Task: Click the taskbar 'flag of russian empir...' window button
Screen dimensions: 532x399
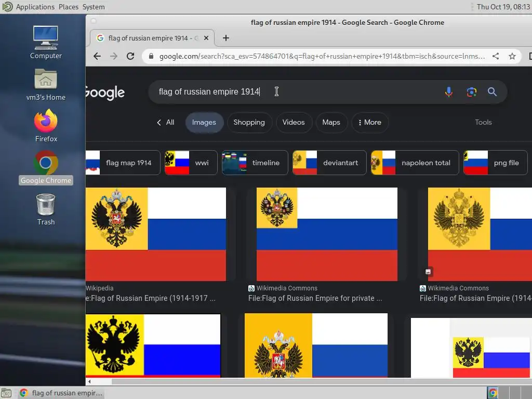Action: pyautogui.click(x=61, y=393)
